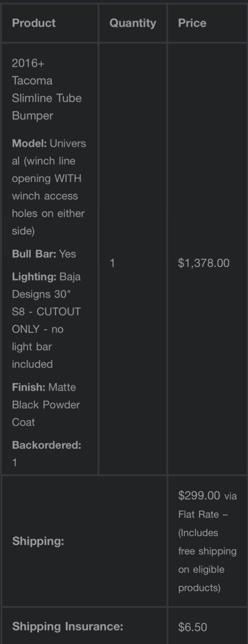Click the Baja Designs 30" S8 cutout text
Screen dimensions: 248x644
tap(46, 320)
